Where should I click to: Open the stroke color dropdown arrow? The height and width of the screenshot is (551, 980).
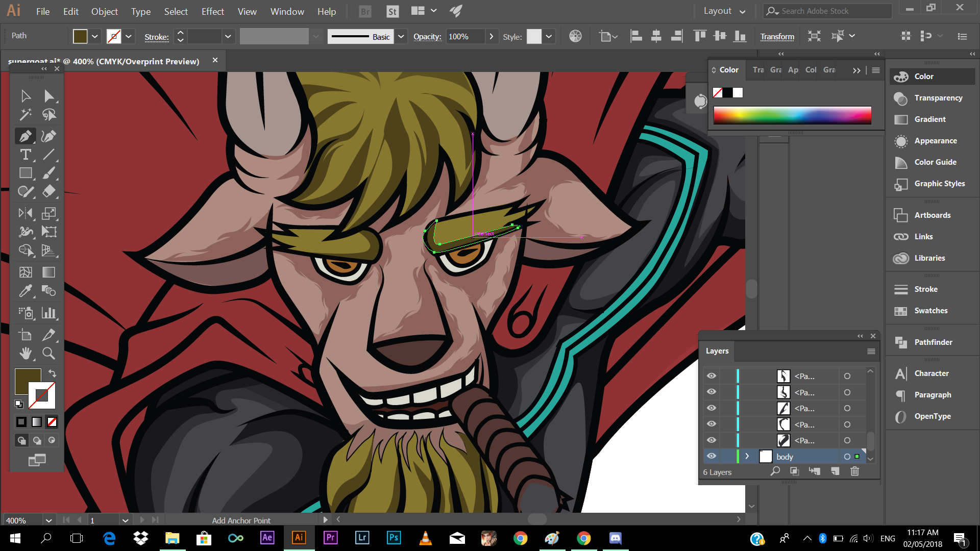(x=129, y=36)
